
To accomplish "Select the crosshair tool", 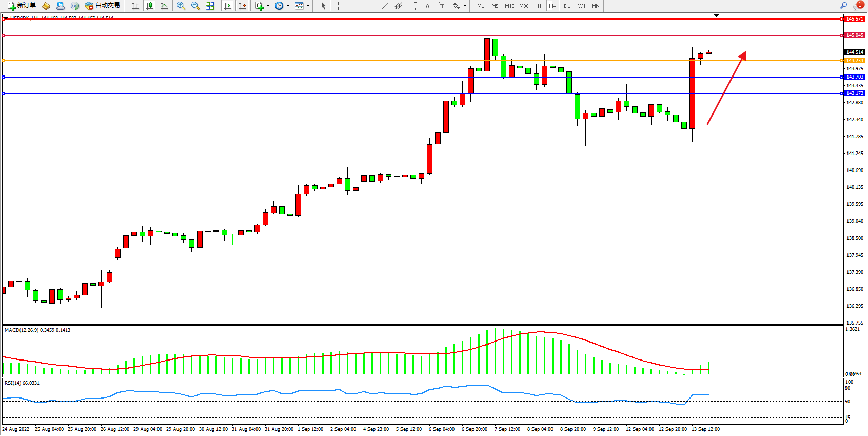I will pyautogui.click(x=339, y=6).
